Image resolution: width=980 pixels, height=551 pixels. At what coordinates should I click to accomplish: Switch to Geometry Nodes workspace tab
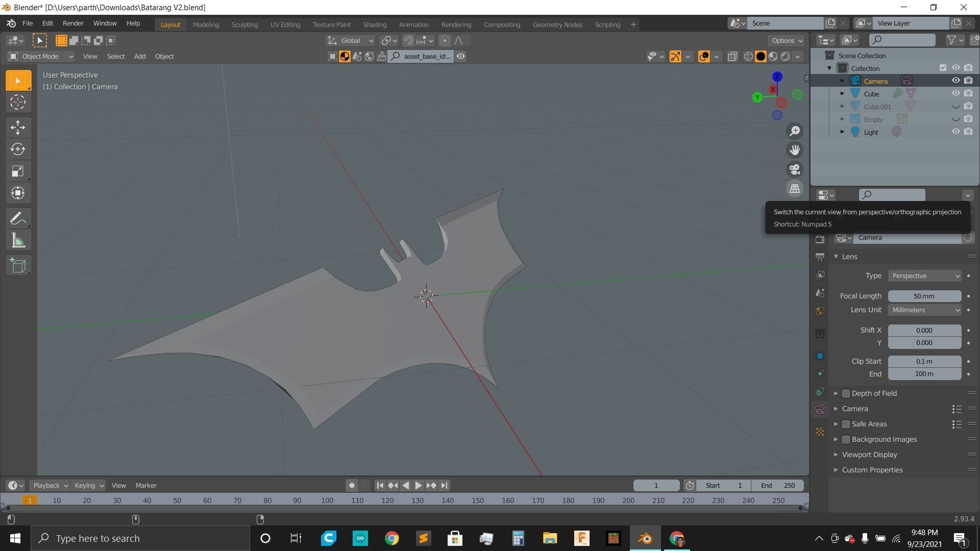(557, 24)
